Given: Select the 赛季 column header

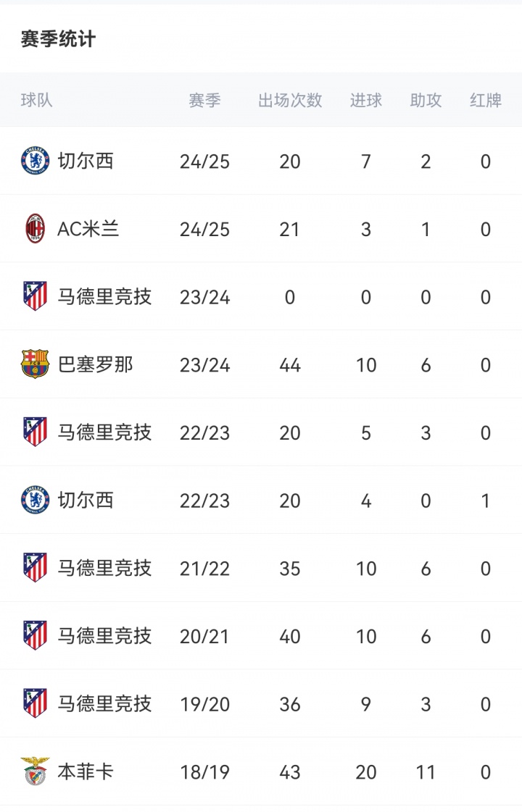Looking at the screenshot, I should tap(204, 100).
